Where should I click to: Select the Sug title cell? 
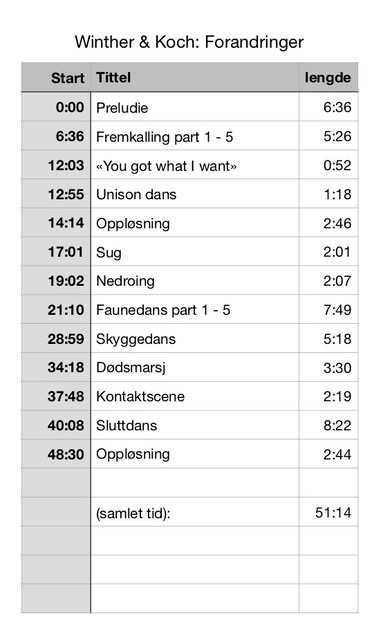click(x=195, y=252)
